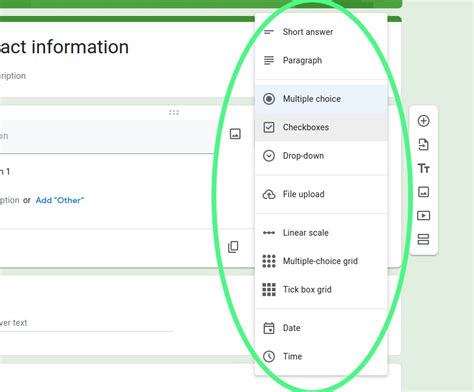Click the image icon beside the question field
474x392 pixels.
pyautogui.click(x=235, y=134)
